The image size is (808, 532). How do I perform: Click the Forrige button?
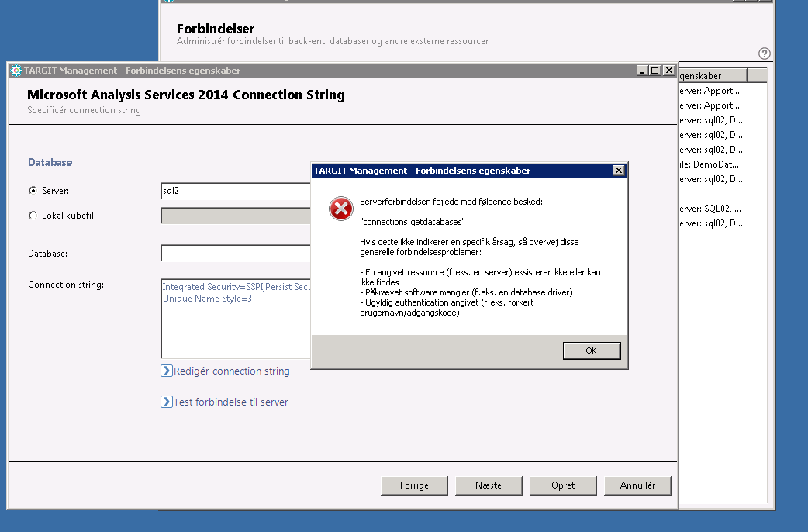[x=414, y=485]
